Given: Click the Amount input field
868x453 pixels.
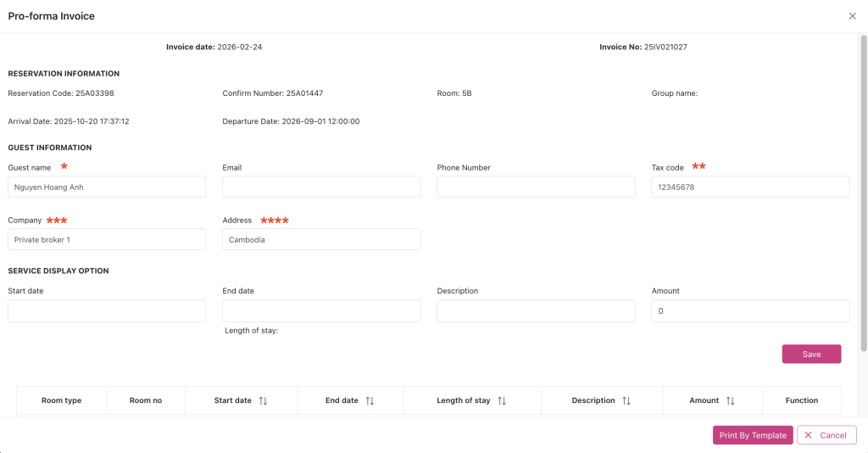Looking at the screenshot, I should tap(750, 311).
